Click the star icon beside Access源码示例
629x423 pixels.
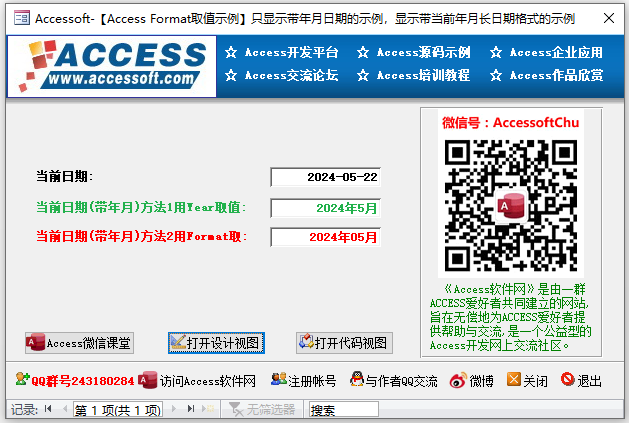point(363,52)
